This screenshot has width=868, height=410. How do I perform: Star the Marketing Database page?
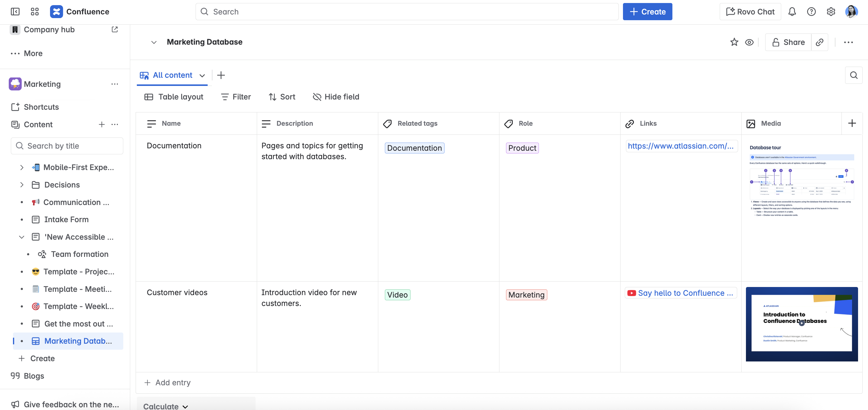[734, 42]
